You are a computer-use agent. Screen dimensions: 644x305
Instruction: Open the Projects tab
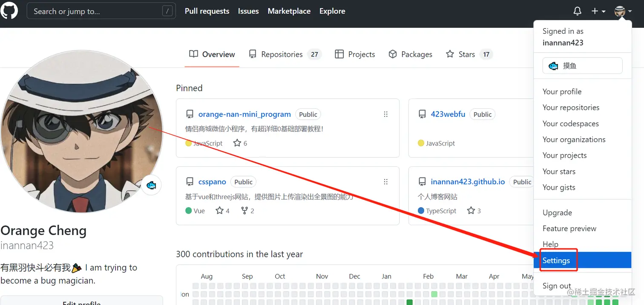pos(355,54)
